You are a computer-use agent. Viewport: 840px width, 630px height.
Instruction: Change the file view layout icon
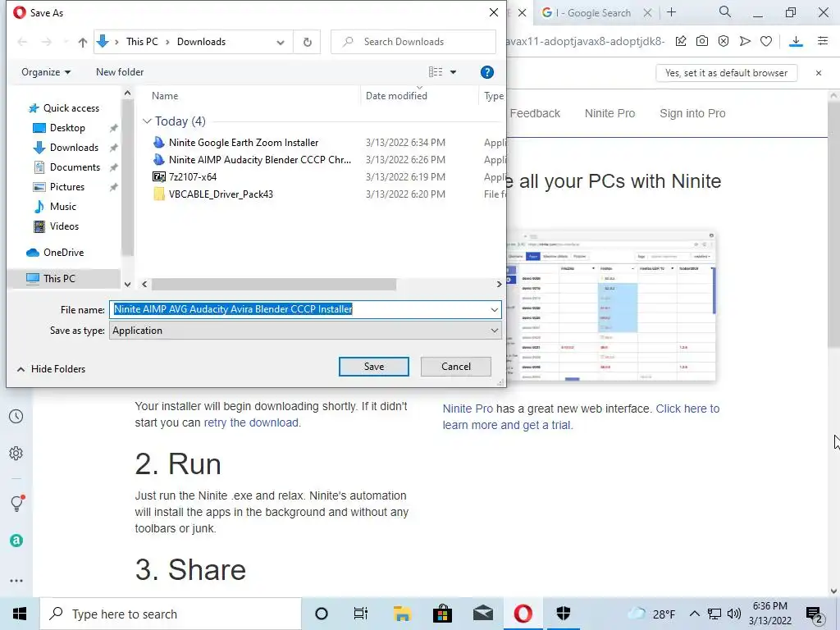tap(436, 72)
